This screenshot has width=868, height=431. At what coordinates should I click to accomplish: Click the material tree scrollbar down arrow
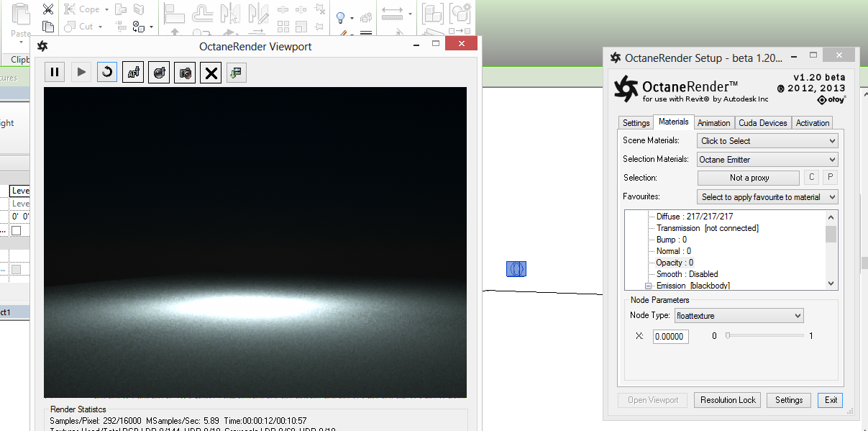831,283
